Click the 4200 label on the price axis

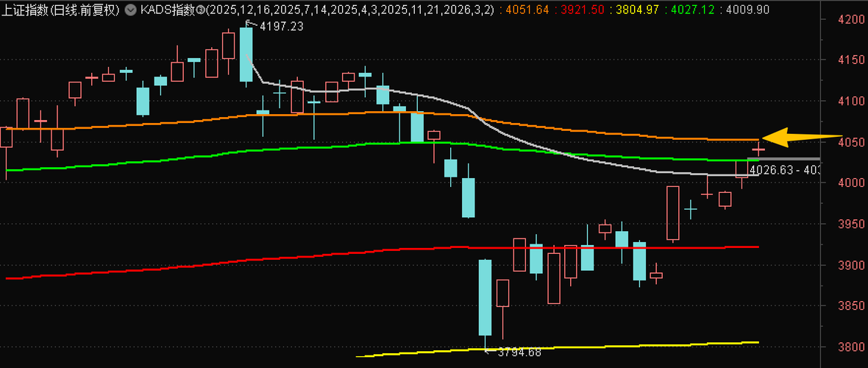[x=851, y=19]
